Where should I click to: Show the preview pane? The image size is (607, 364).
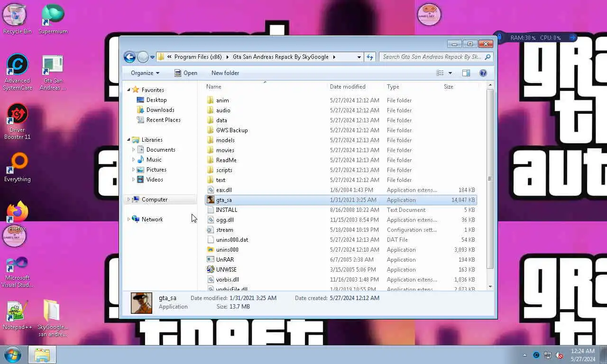(466, 73)
